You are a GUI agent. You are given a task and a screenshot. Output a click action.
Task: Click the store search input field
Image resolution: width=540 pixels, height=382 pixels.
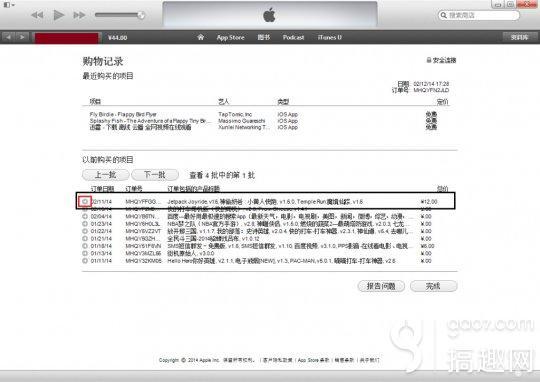point(478,15)
